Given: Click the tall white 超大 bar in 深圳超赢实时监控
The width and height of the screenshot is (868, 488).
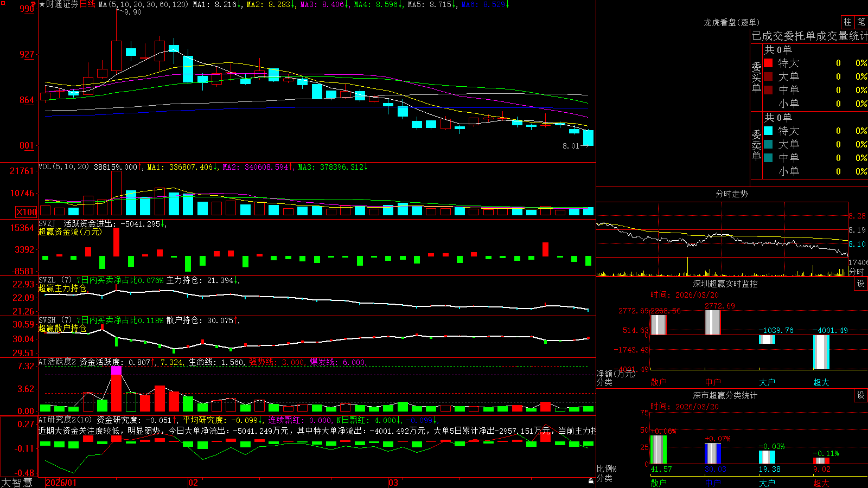Looking at the screenshot, I should tap(821, 352).
